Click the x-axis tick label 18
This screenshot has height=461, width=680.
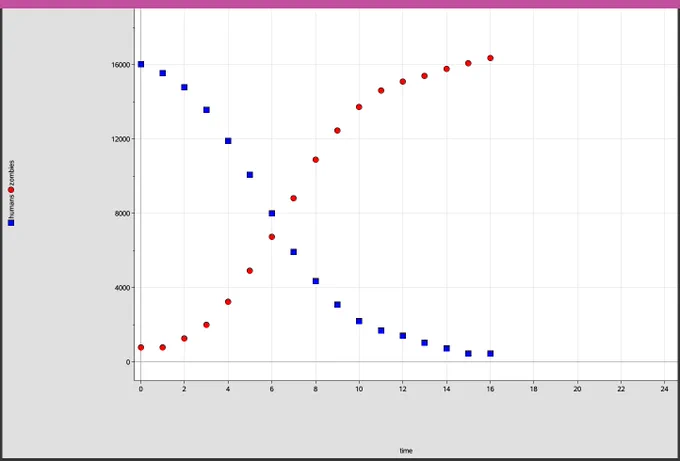(534, 389)
